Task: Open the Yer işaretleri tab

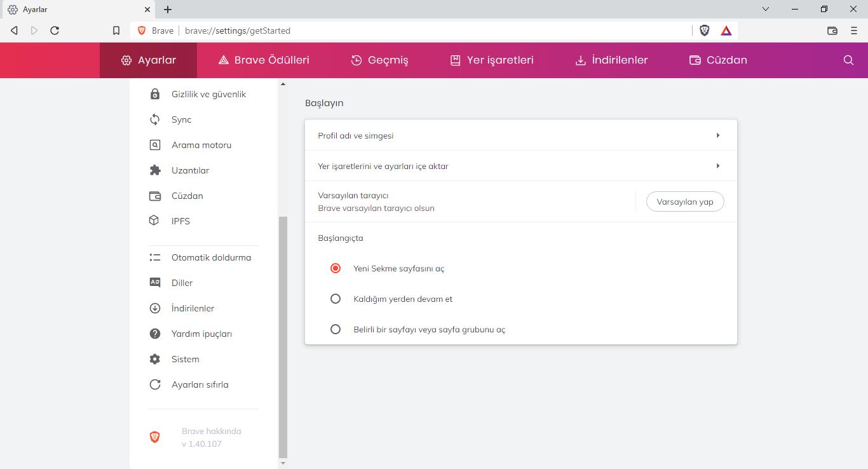Action: tap(491, 60)
